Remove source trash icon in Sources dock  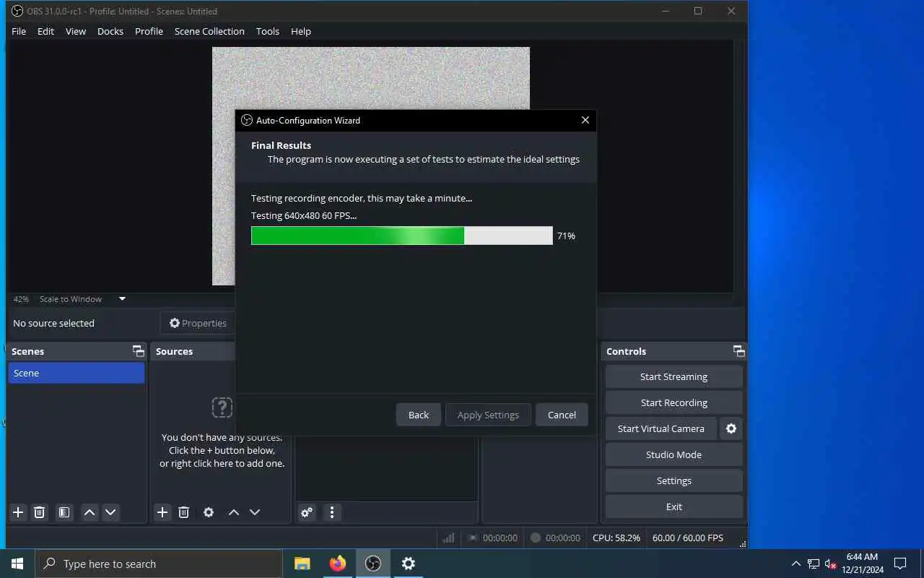(x=184, y=512)
